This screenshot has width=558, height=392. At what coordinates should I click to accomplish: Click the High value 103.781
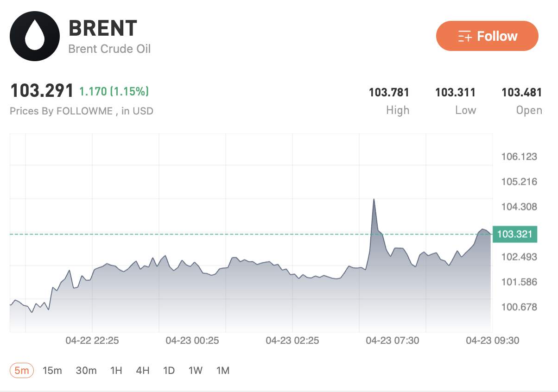pos(390,92)
